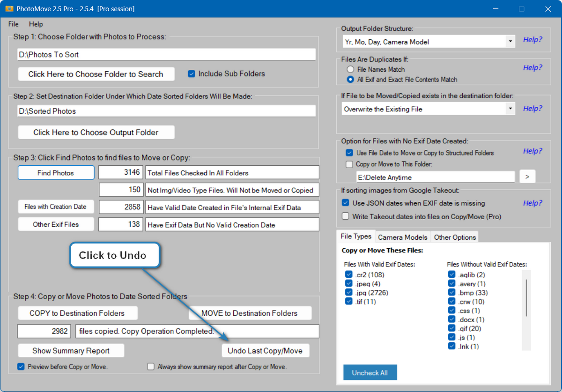Image resolution: width=562 pixels, height=392 pixels.
Task: Enable Write Takeout dates into files option
Action: tap(346, 216)
